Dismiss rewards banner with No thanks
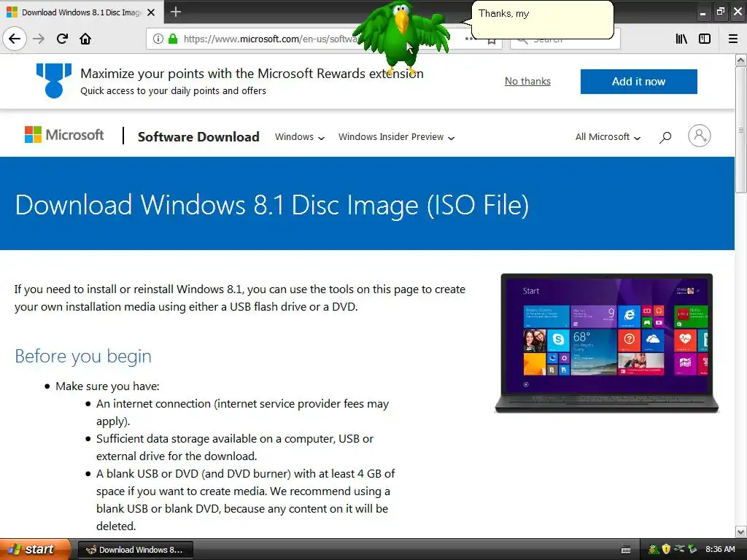747x560 pixels. click(527, 82)
